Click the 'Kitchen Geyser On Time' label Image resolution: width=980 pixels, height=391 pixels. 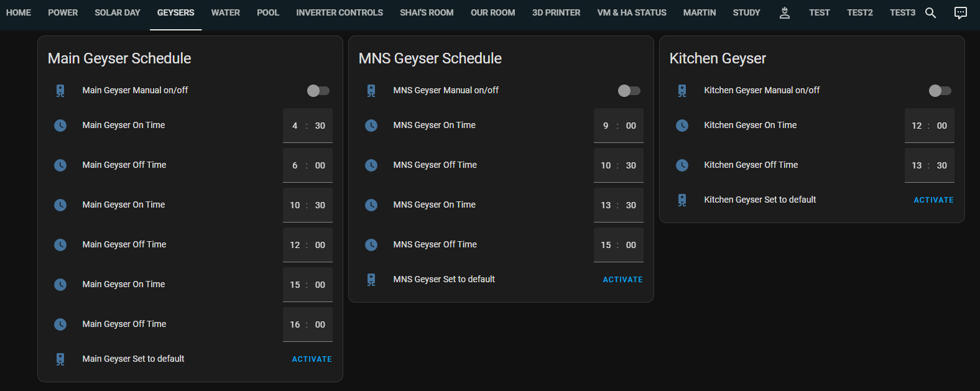[x=750, y=125]
